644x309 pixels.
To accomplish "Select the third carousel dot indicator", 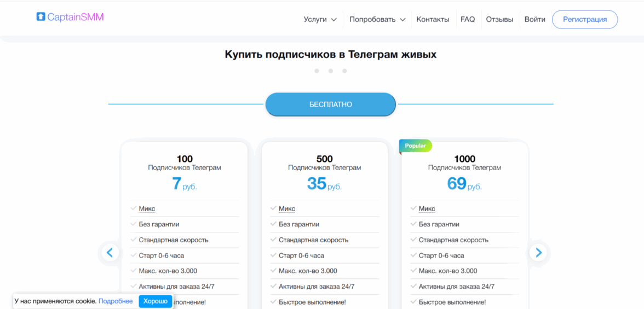I will coord(344,71).
